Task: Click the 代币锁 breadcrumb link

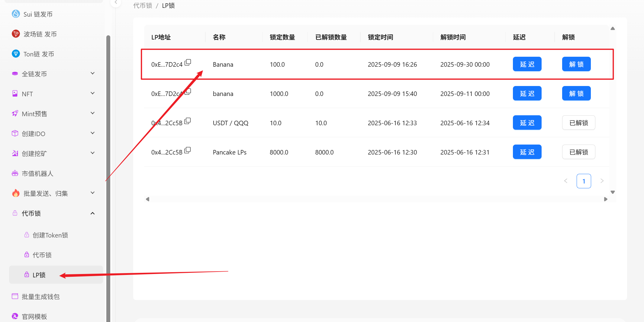Action: coord(143,6)
